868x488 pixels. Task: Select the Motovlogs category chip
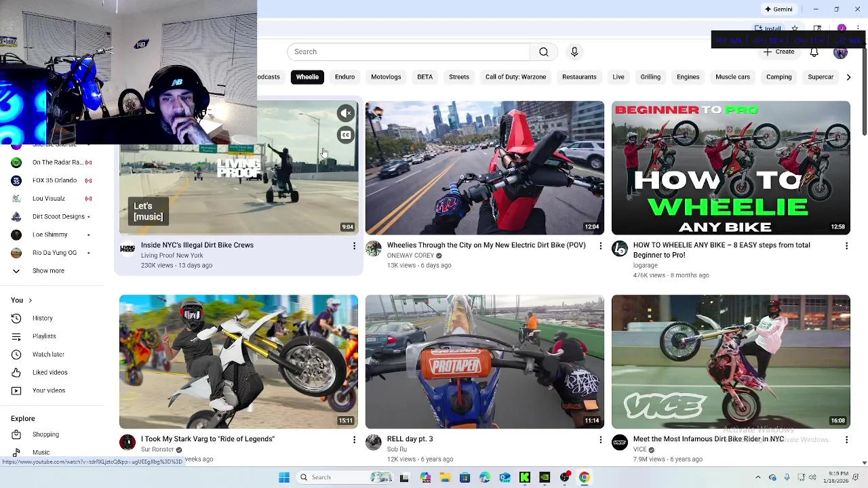tap(386, 77)
